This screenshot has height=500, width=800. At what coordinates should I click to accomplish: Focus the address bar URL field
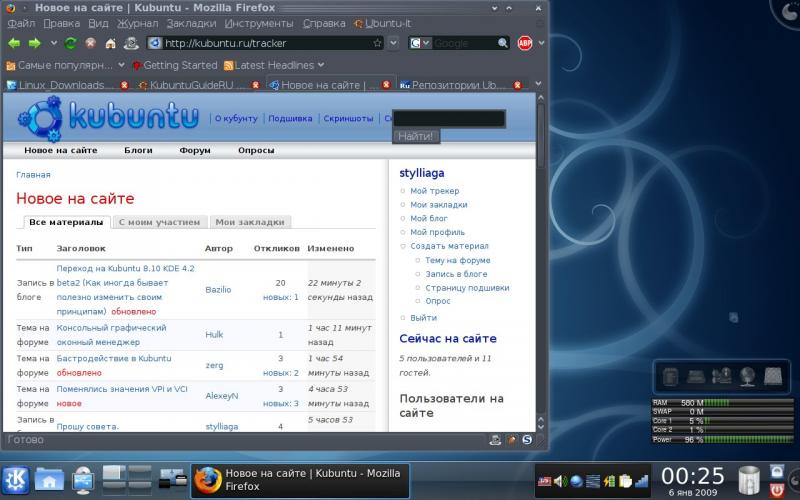(x=267, y=43)
